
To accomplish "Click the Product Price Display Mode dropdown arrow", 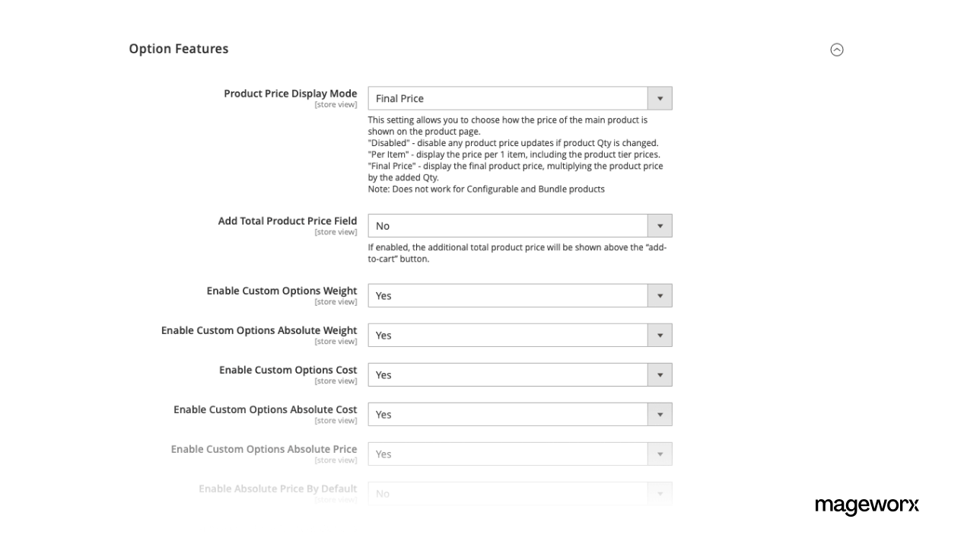I will click(660, 97).
